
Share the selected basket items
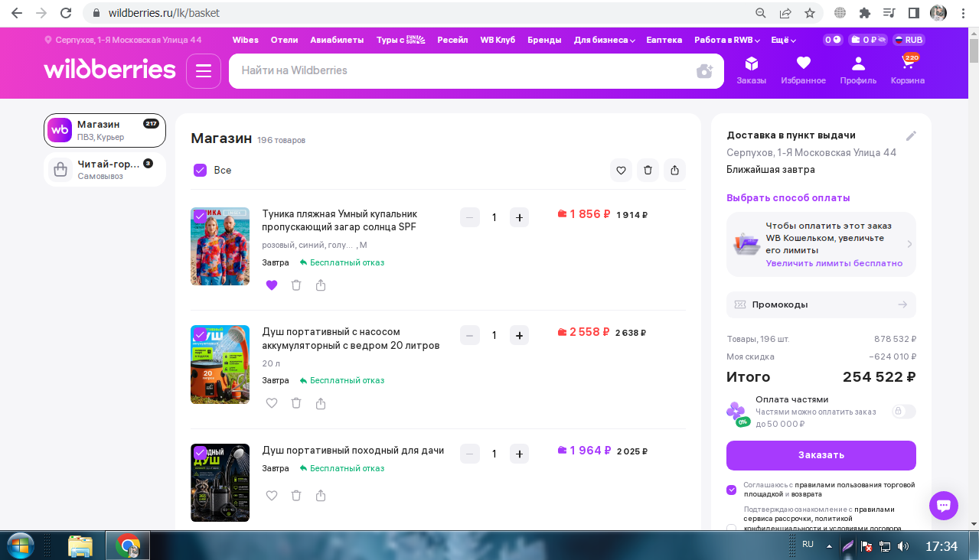674,170
